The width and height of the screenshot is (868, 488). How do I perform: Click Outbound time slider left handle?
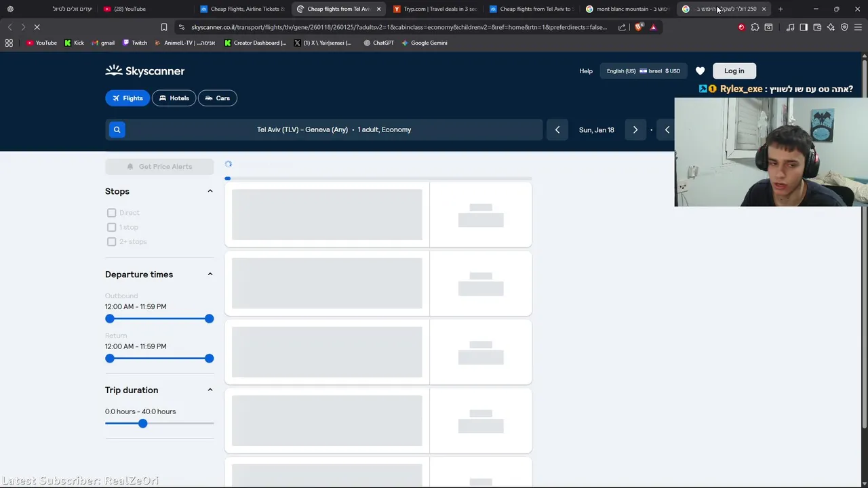pos(110,319)
